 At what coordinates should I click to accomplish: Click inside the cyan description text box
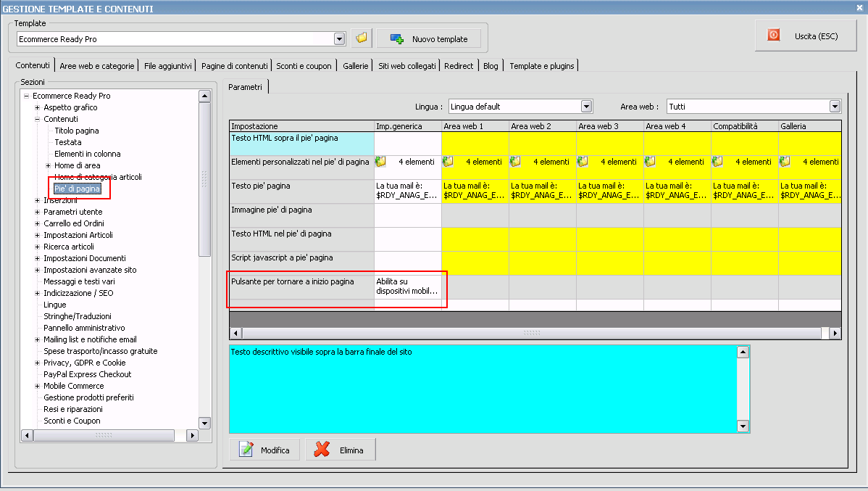[483, 389]
